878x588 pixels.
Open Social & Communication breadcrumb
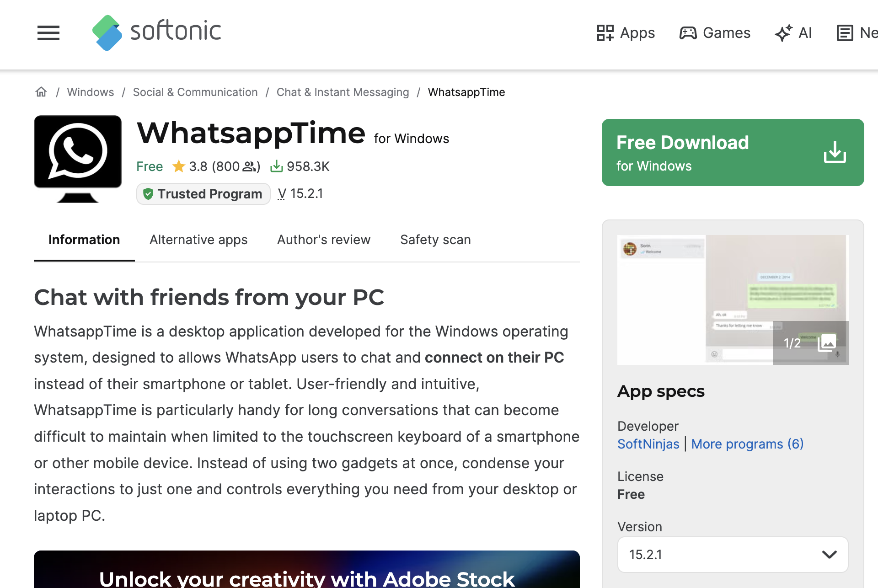point(195,92)
